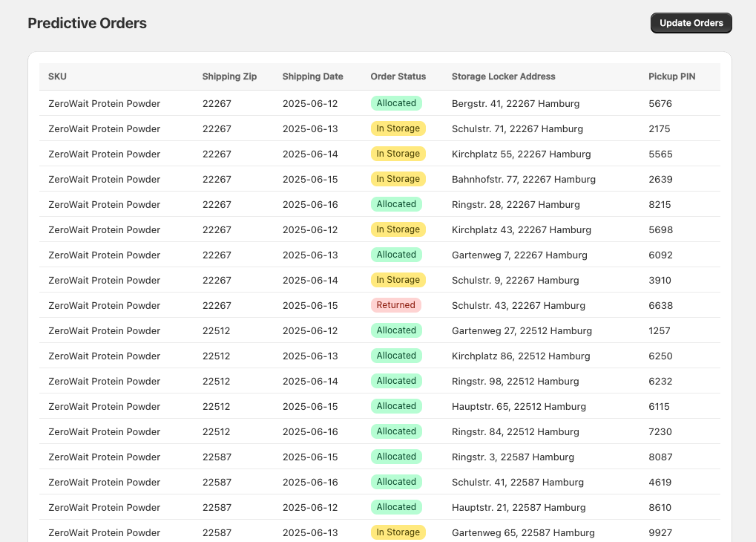Image resolution: width=756 pixels, height=542 pixels.
Task: Select address Bergstr. 41, 22267 Hamburg
Action: (516, 103)
